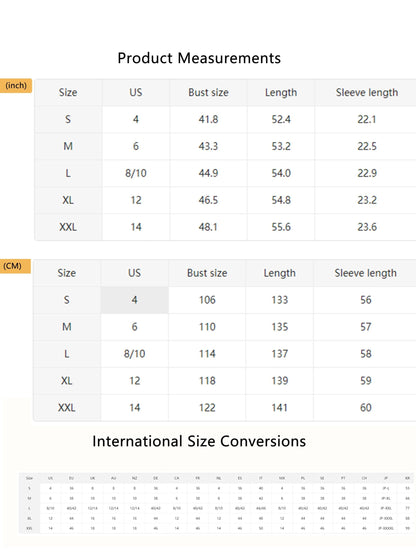Click the 57 sleeve length value for M
Image resolution: width=416 pixels, height=555 pixels.
(366, 327)
